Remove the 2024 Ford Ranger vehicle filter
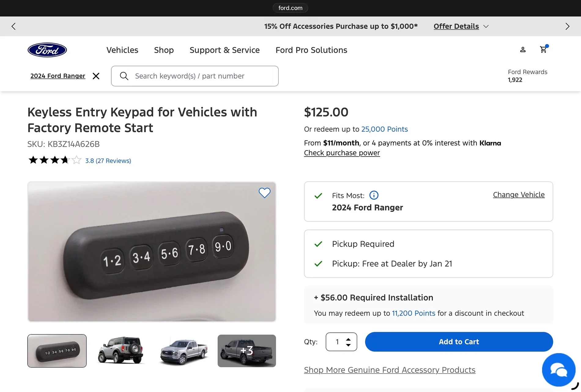 click(96, 76)
